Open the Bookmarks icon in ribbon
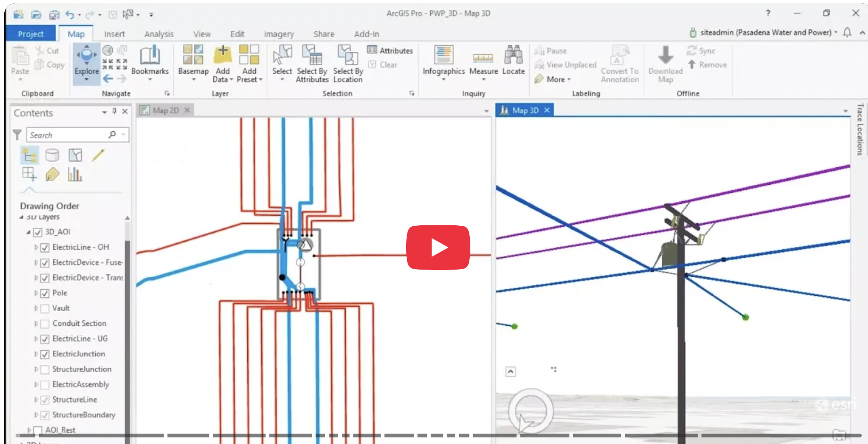The height and width of the screenshot is (444, 868). coord(150,56)
